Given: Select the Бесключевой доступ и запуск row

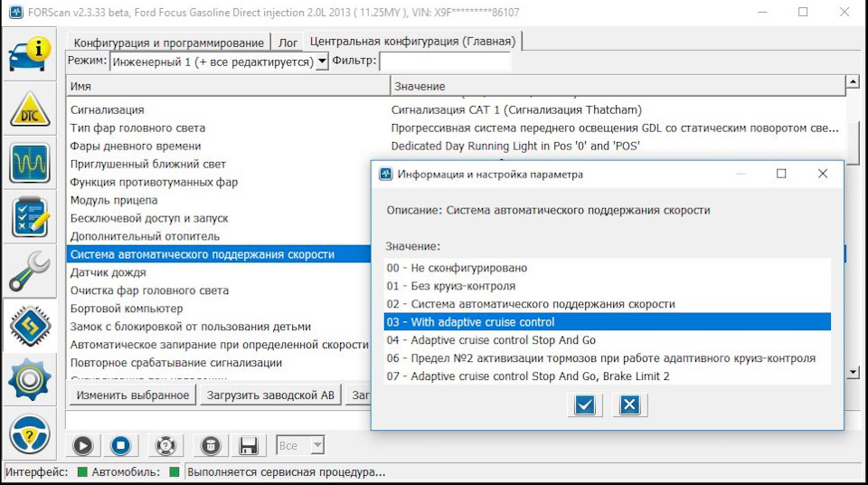Looking at the screenshot, I should [x=219, y=218].
